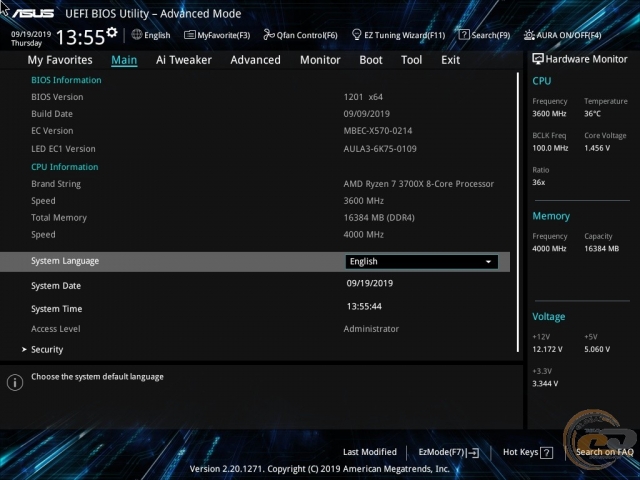Go to the Exit tab
Image resolution: width=640 pixels, height=480 pixels.
[x=450, y=60]
